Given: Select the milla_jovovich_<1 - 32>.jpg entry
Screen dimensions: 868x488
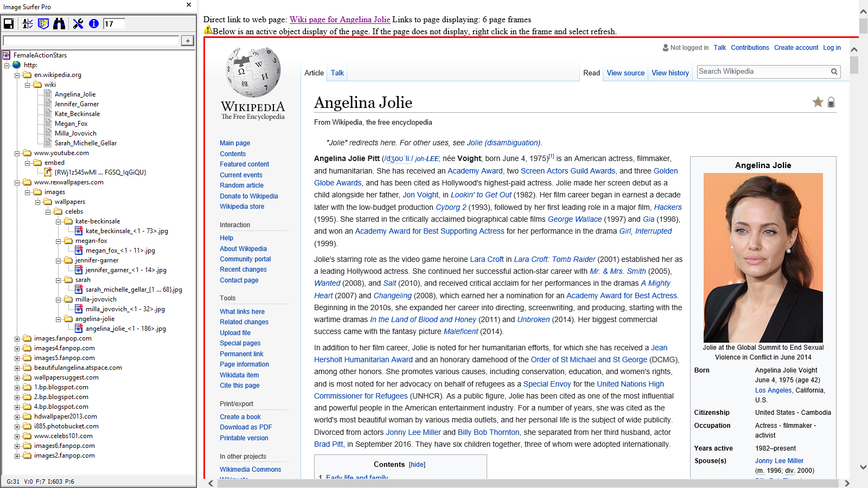Looking at the screenshot, I should pyautogui.click(x=125, y=309).
